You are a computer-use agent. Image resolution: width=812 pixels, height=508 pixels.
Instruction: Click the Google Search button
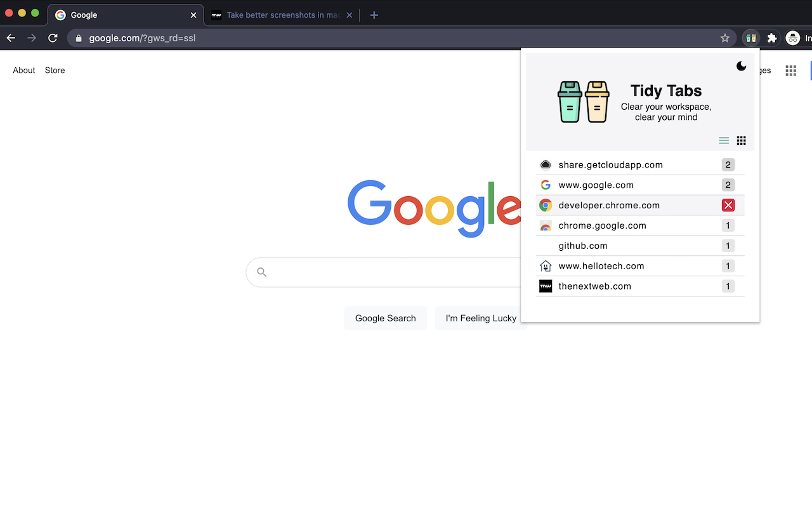tap(386, 318)
